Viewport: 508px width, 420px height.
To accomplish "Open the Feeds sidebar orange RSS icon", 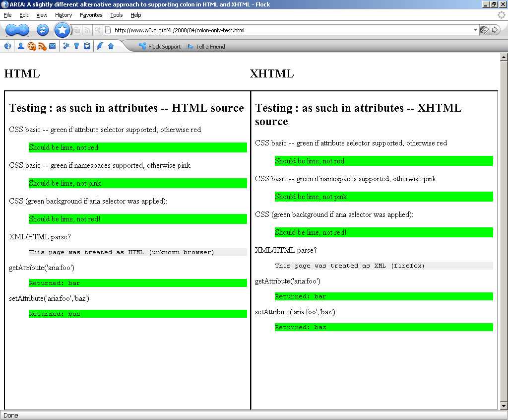I will click(x=42, y=46).
